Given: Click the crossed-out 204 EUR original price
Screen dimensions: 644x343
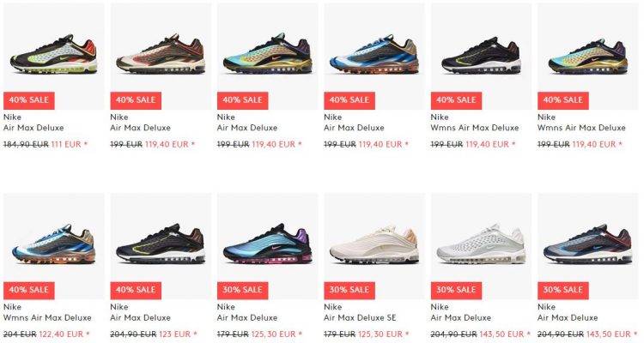Looking at the screenshot, I should [x=20, y=334].
